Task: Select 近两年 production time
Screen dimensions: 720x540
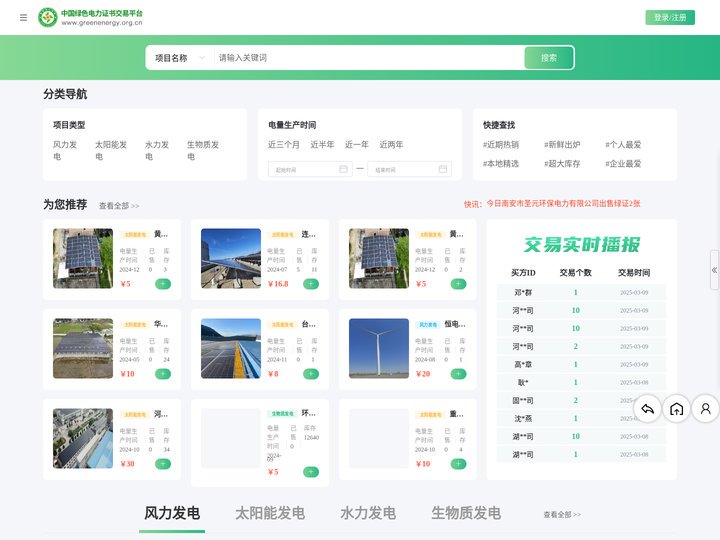Action: (391, 145)
